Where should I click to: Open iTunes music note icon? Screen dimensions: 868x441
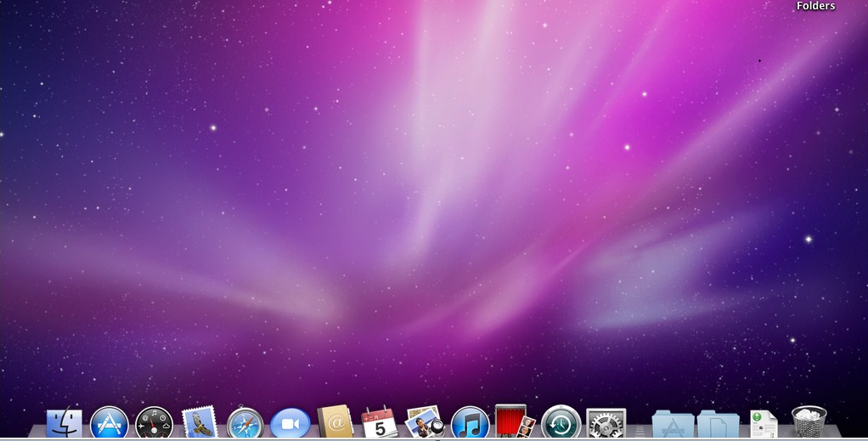[470, 423]
